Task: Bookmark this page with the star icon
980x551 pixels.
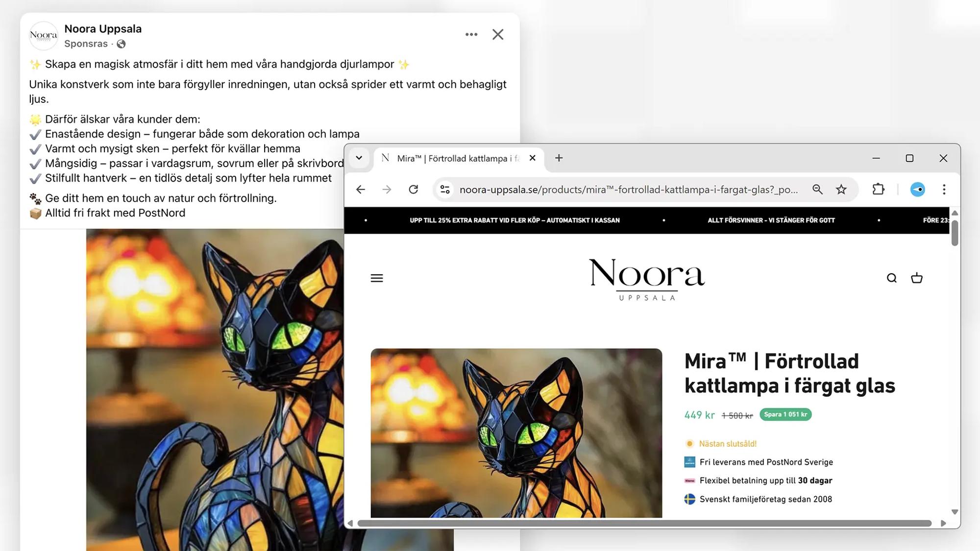Action: [841, 190]
